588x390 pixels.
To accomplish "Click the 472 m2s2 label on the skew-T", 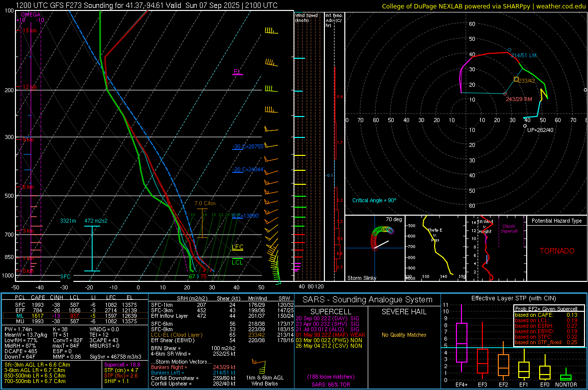I will click(96, 221).
